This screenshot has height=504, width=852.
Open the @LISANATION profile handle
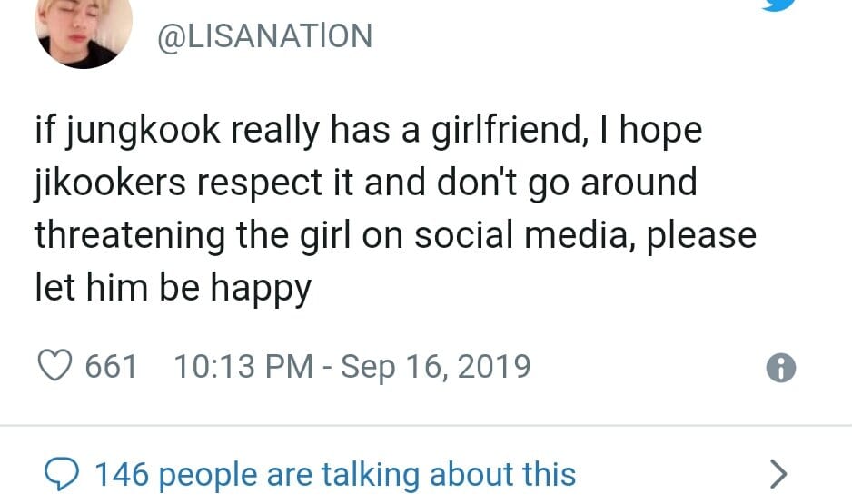pos(265,36)
